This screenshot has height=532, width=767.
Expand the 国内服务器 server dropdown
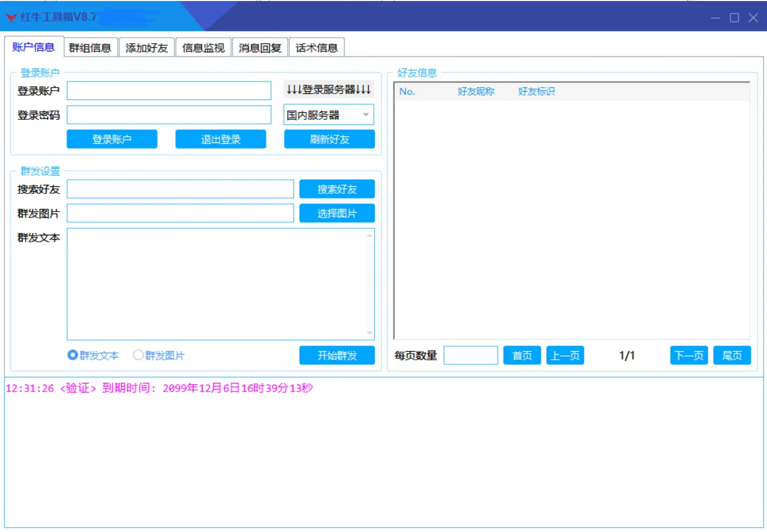tap(329, 115)
